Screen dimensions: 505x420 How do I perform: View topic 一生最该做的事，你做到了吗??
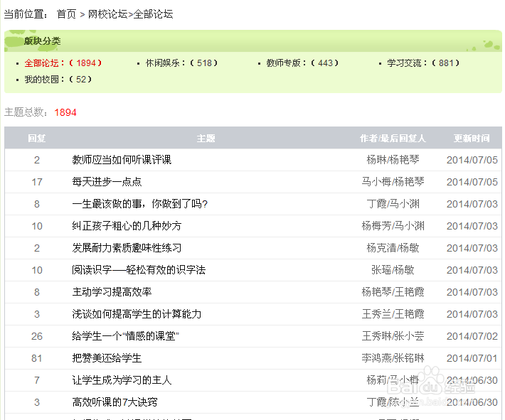pos(139,204)
